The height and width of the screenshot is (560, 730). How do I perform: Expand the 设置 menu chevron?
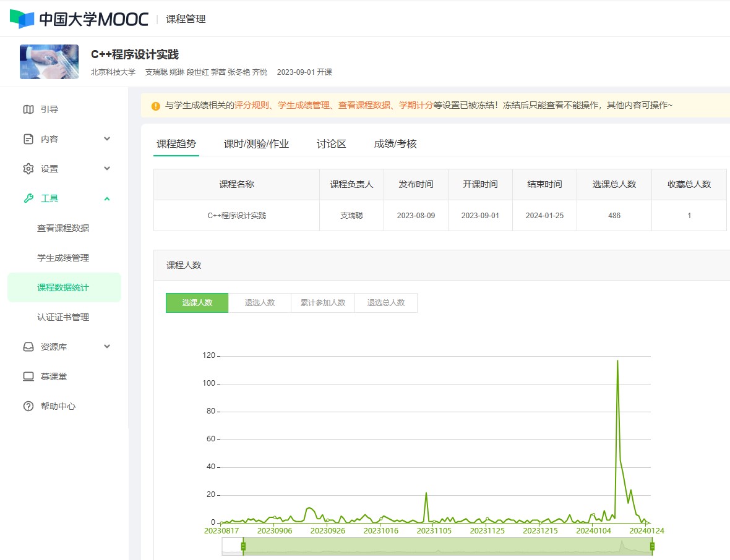107,169
